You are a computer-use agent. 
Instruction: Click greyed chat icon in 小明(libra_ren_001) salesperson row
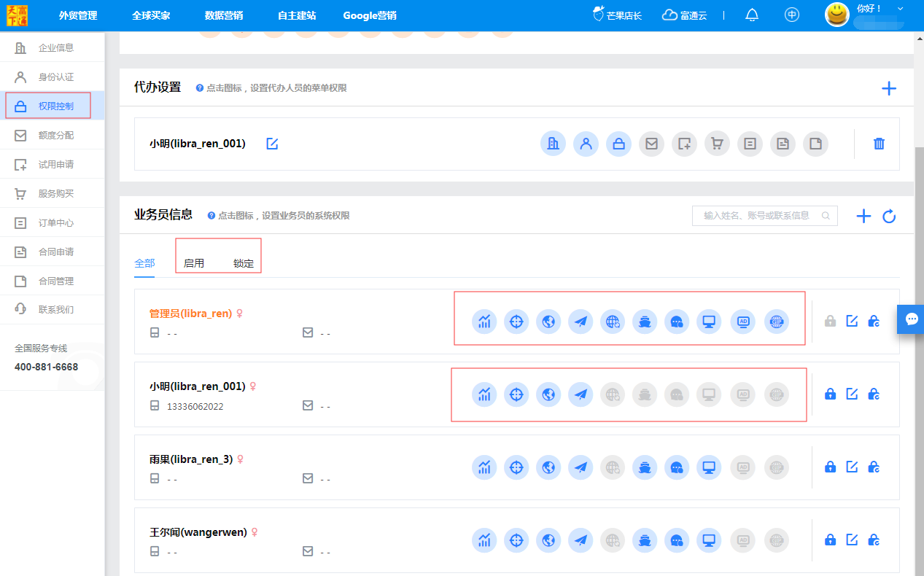point(677,394)
